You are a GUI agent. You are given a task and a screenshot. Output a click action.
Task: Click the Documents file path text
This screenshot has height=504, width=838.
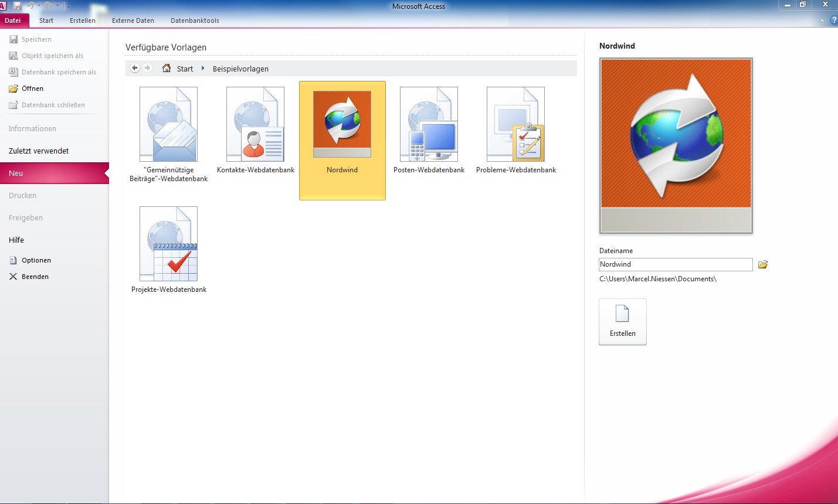[658, 279]
